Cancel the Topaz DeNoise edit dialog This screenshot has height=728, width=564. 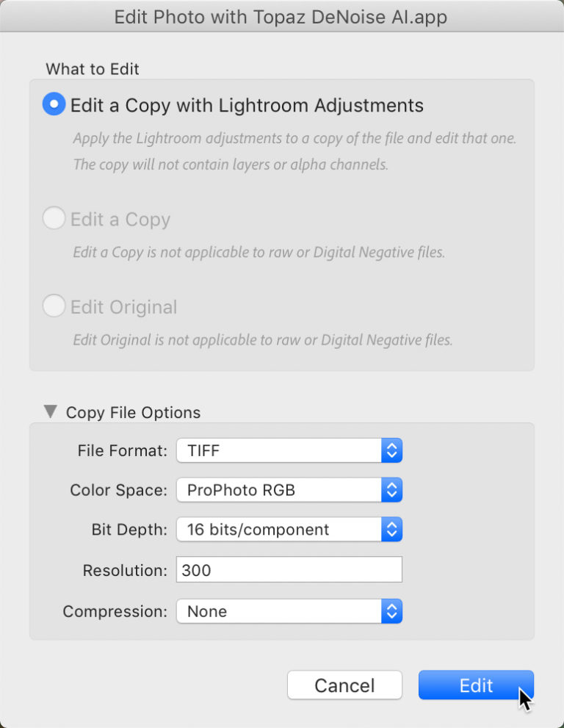point(344,685)
